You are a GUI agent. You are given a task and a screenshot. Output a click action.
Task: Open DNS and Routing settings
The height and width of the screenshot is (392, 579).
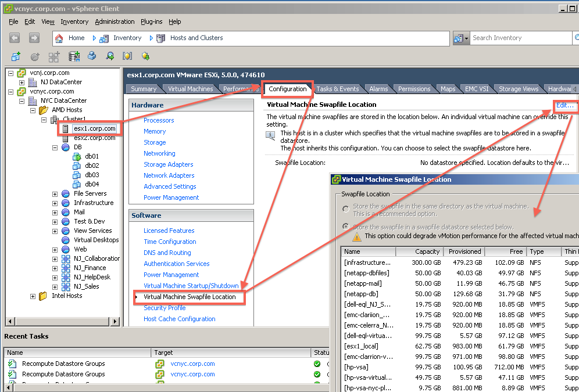coord(167,253)
